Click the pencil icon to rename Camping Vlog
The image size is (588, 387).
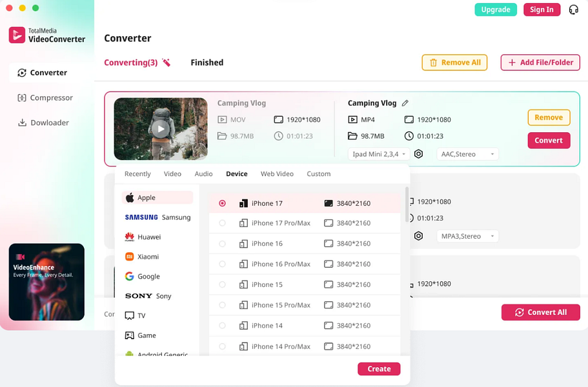tap(405, 103)
